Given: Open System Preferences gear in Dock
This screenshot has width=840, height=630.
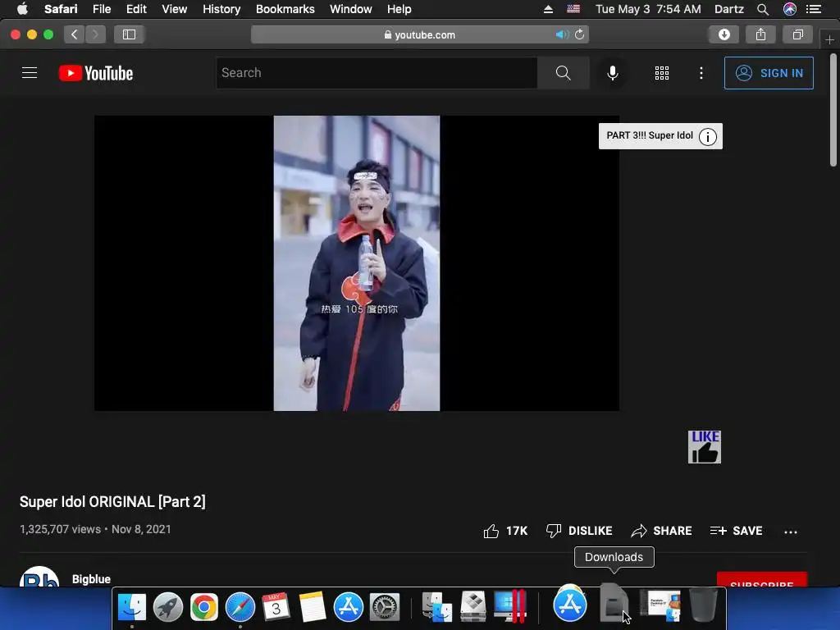Looking at the screenshot, I should (385, 607).
